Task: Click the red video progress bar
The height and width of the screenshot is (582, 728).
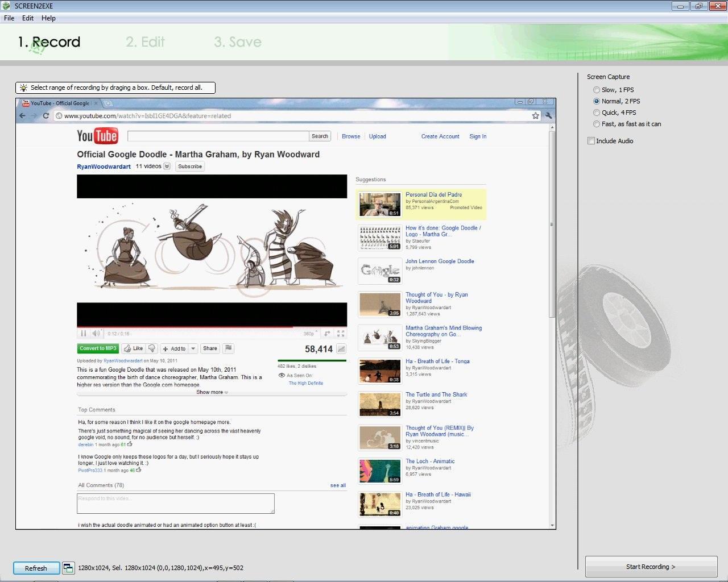Action: (x=185, y=327)
